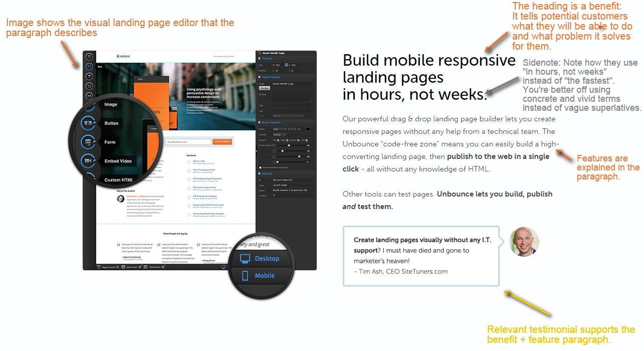The height and width of the screenshot is (351, 644).
Task: Click the BOOKIE logo in page header
Action: tap(123, 56)
